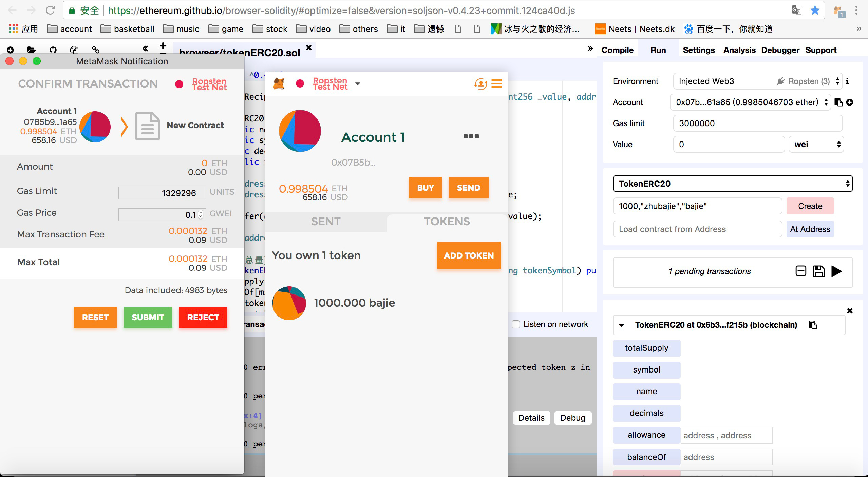
Task: Click ADD TOKEN button
Action: pos(469,255)
